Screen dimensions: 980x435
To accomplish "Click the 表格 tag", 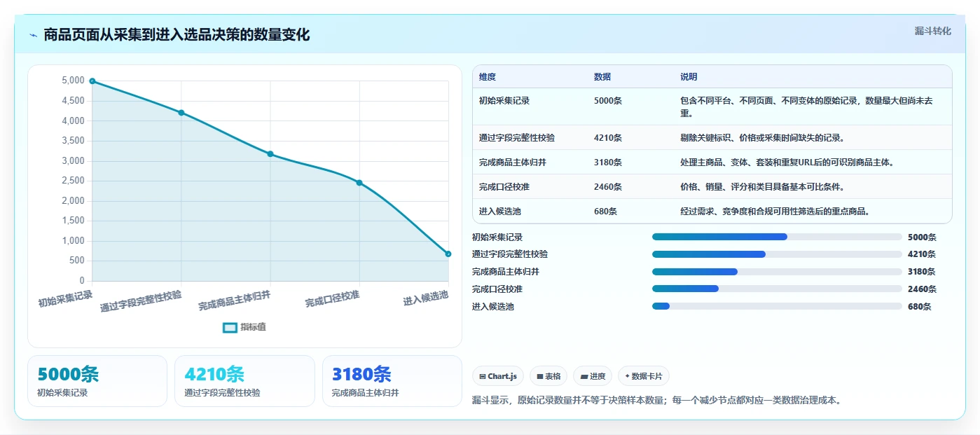I will pyautogui.click(x=548, y=376).
